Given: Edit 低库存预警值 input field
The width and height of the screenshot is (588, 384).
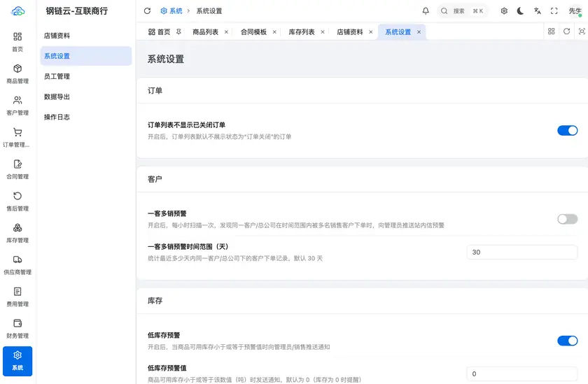Looking at the screenshot, I should coord(522,374).
